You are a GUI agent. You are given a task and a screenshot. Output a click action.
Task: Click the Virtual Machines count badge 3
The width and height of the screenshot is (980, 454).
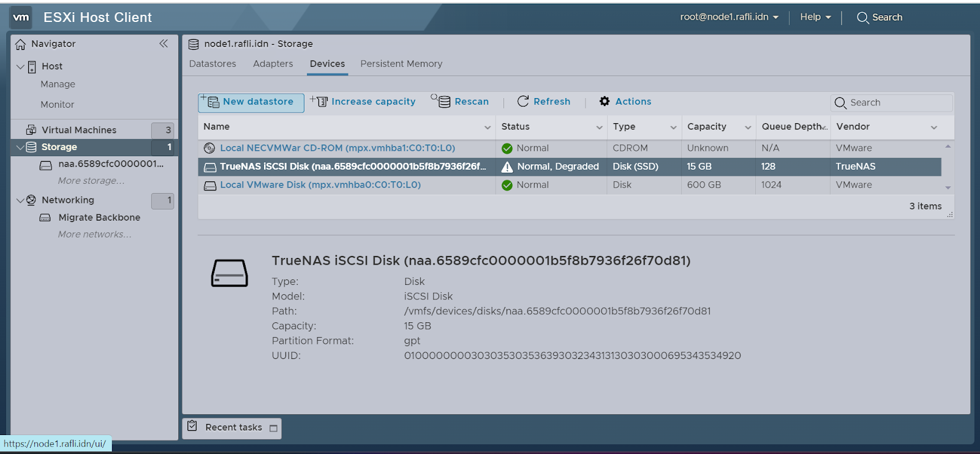coord(163,130)
